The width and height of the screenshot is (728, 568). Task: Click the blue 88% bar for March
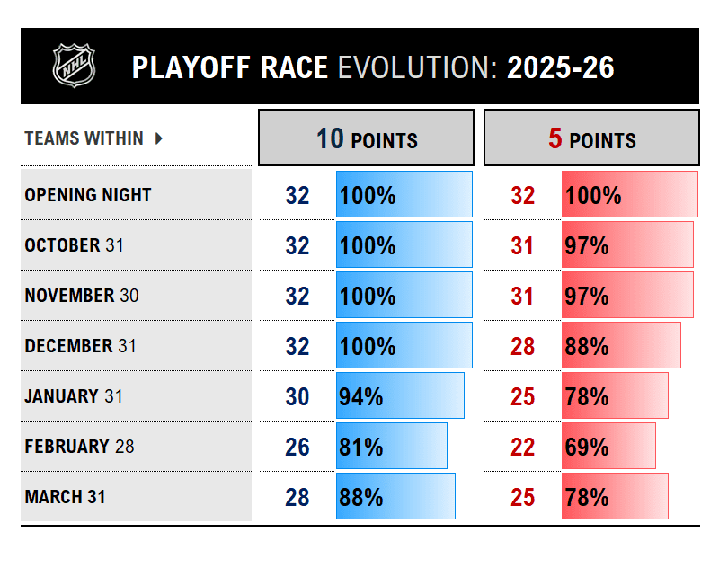click(395, 497)
